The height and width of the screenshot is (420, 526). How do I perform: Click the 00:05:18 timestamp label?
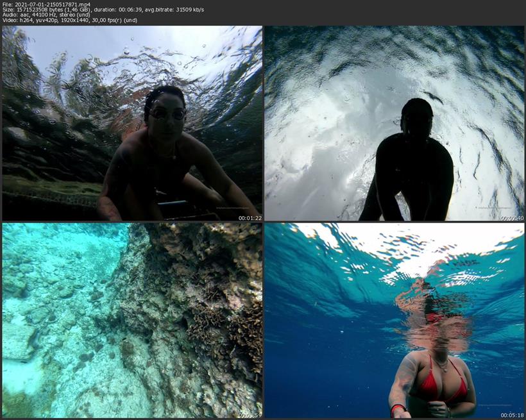(511, 414)
